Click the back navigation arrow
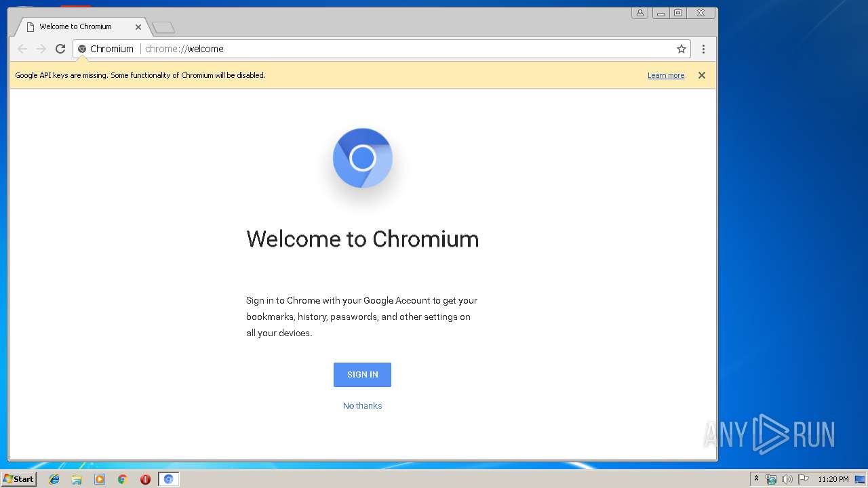868x488 pixels. [x=22, y=49]
